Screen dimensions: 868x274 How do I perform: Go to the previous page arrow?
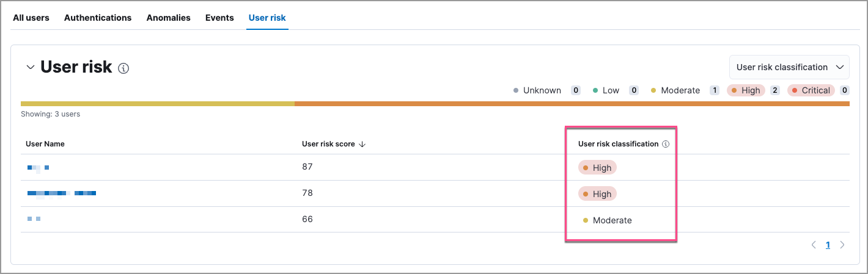tap(814, 245)
